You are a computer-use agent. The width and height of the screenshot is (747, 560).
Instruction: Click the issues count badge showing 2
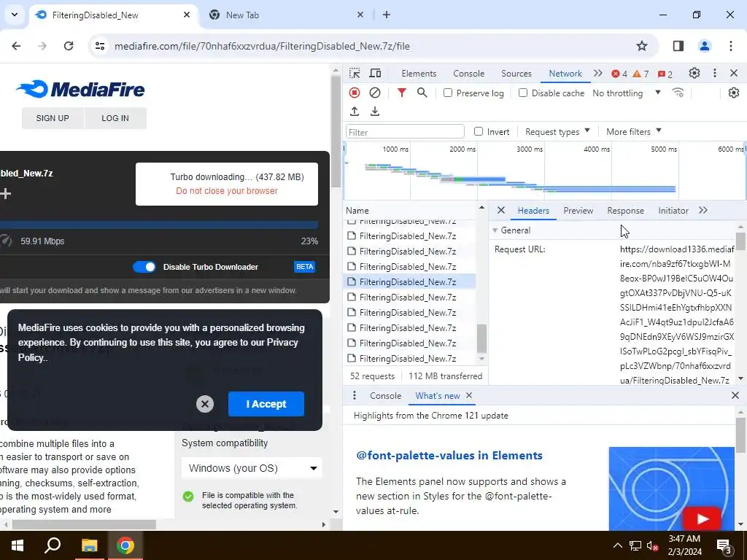(x=665, y=74)
